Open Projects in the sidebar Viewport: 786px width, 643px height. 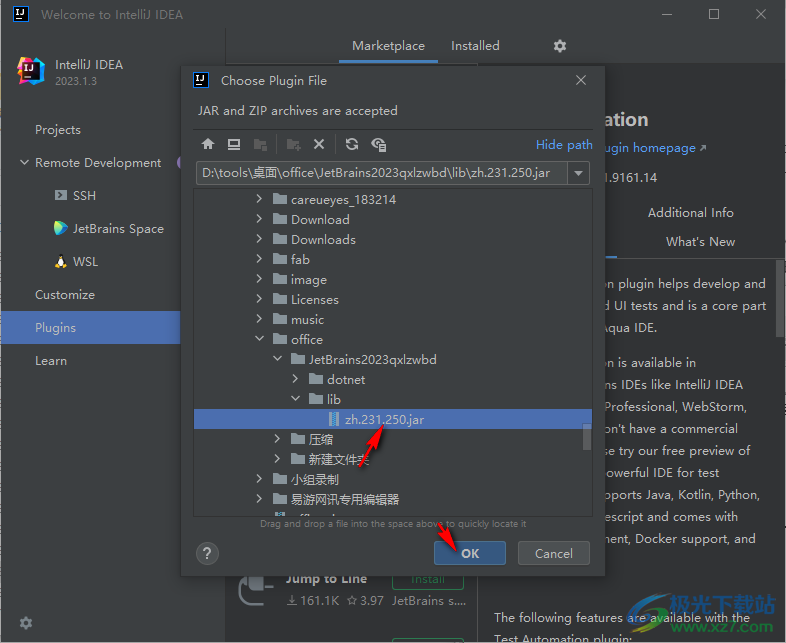click(x=58, y=130)
